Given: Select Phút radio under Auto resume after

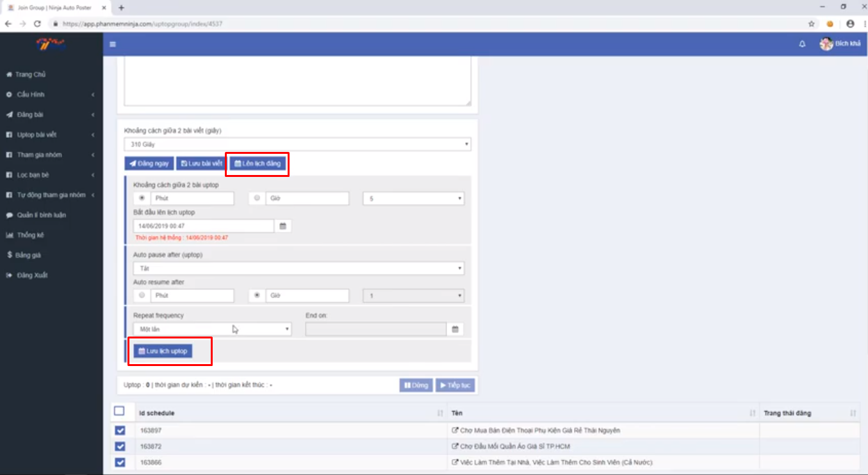Looking at the screenshot, I should coord(142,296).
